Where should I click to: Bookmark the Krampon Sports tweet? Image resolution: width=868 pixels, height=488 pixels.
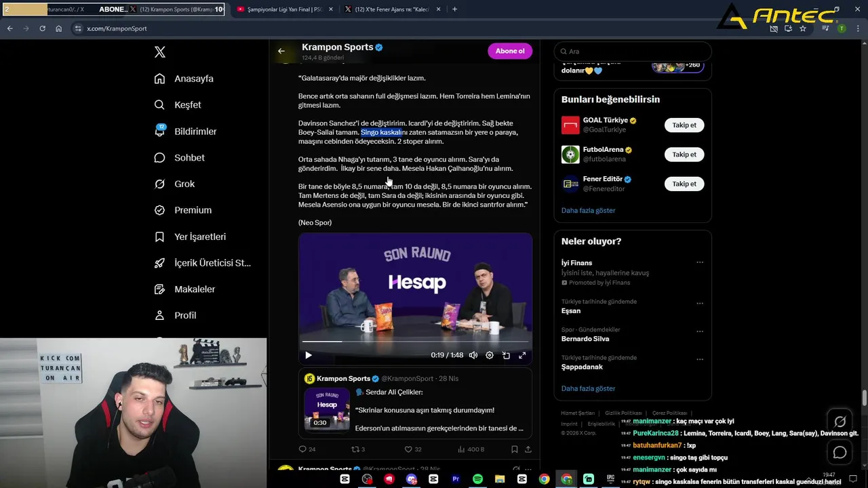point(515,449)
